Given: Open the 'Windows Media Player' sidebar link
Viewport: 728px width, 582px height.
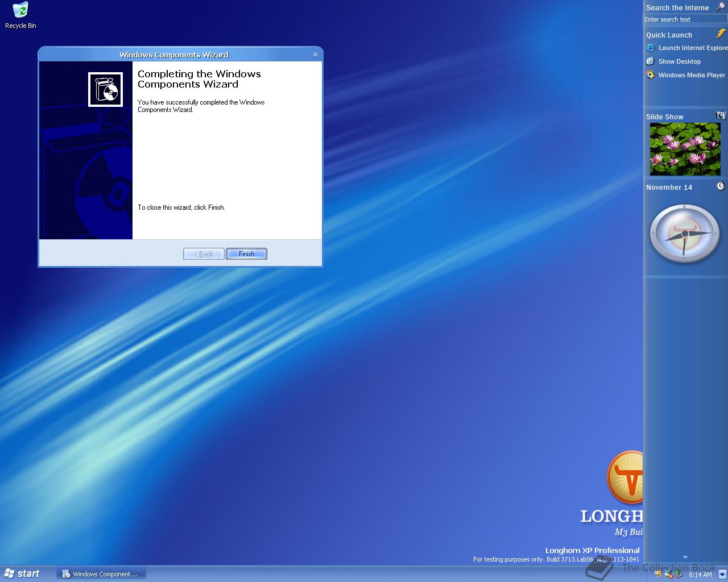Looking at the screenshot, I should tap(692, 75).
